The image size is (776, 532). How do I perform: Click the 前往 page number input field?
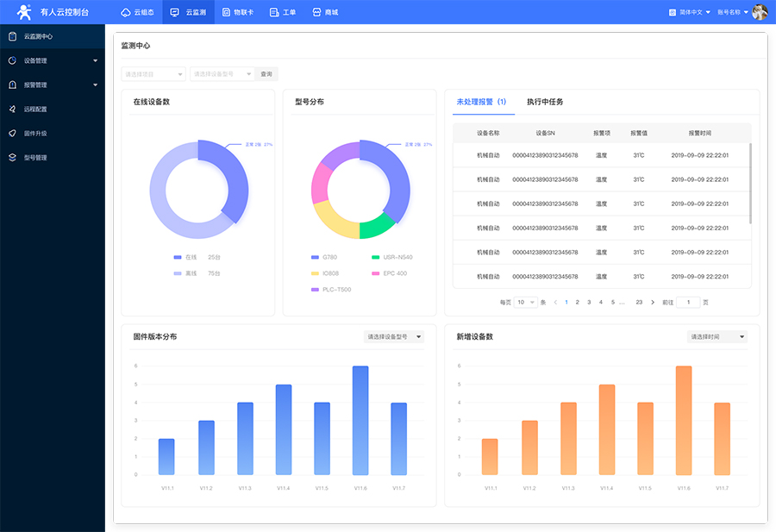[x=688, y=303]
